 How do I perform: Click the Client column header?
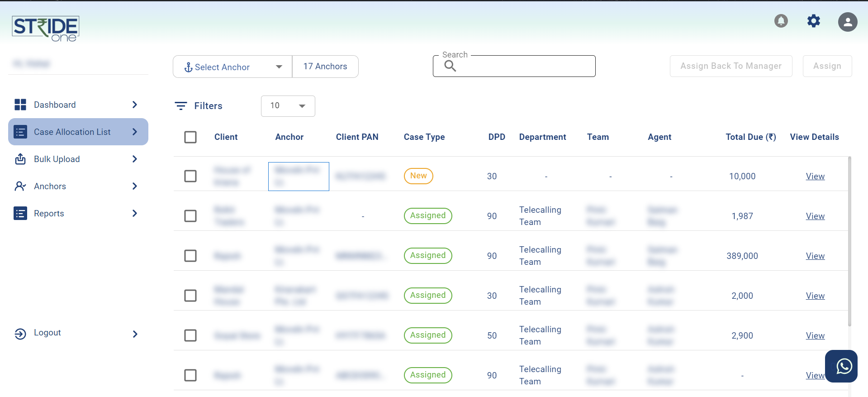click(x=226, y=137)
